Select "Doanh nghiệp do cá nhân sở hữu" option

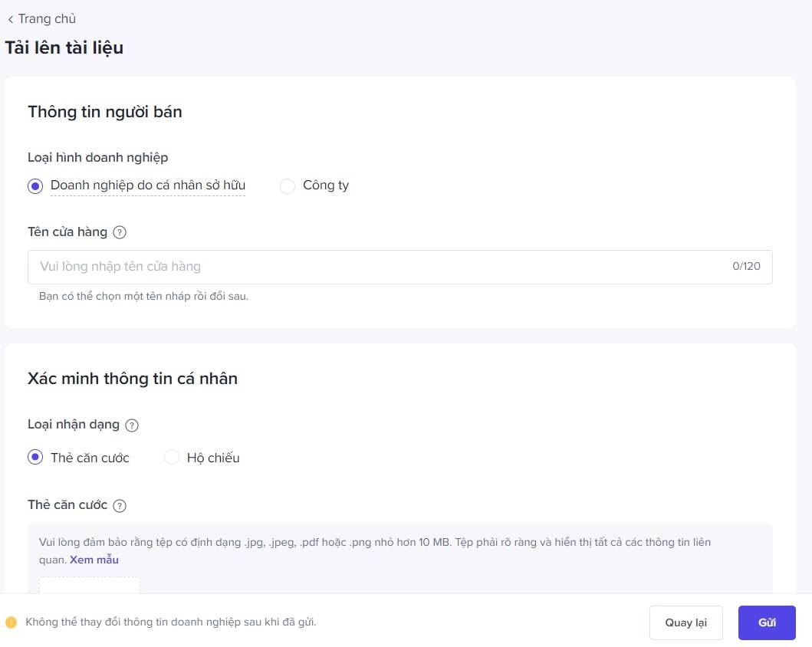(35, 186)
